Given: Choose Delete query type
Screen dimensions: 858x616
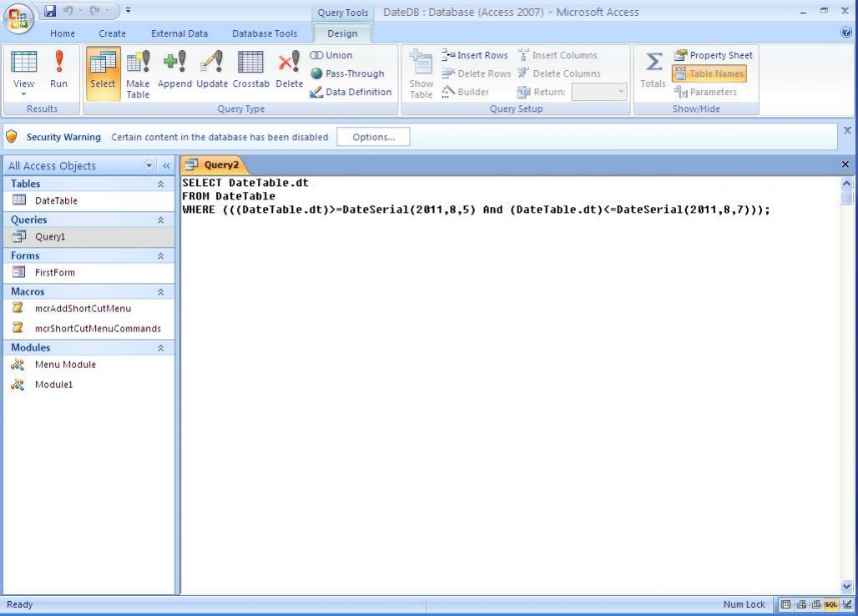Looking at the screenshot, I should point(289,69).
